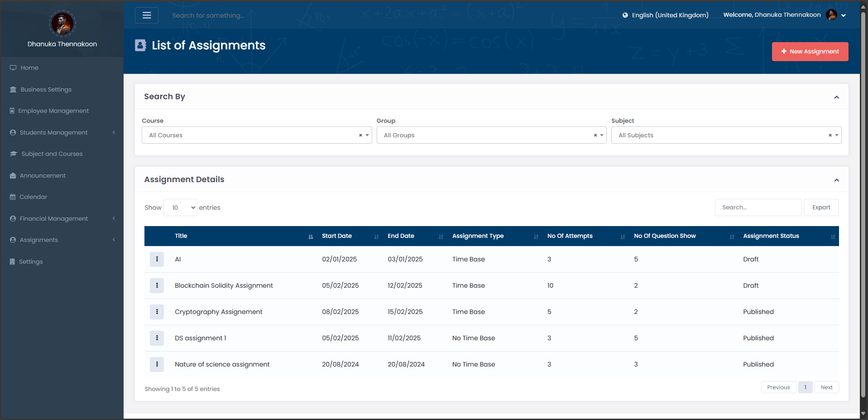Collapse the Search By panel
This screenshot has height=420, width=868.
point(837,97)
